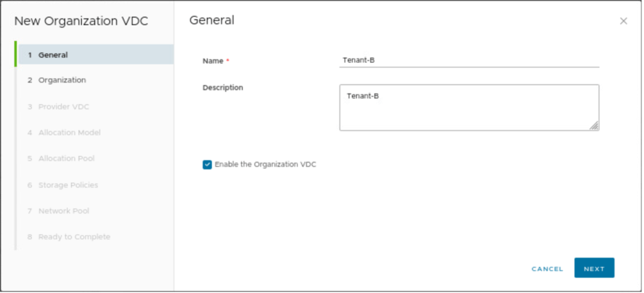Select step 3 Provider VDC

[x=63, y=107]
